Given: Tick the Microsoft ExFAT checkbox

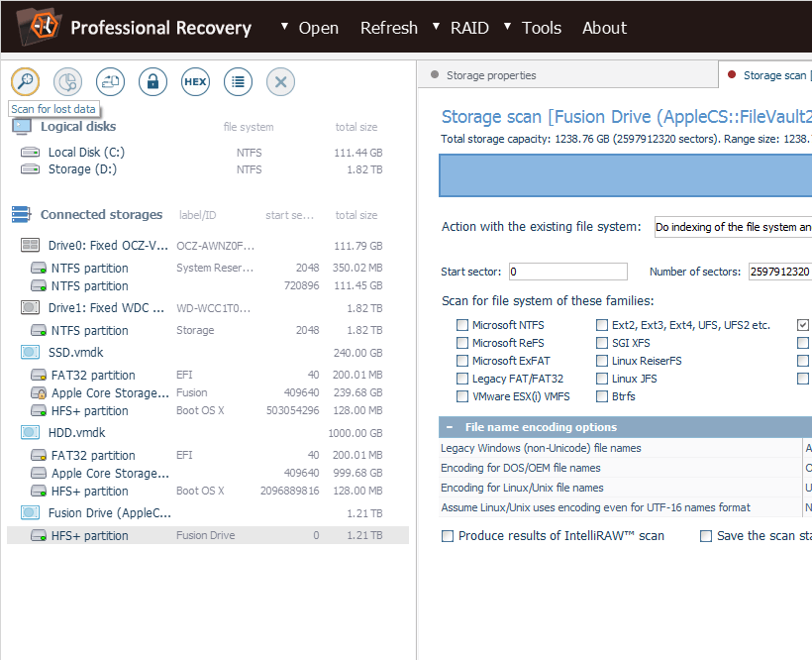Looking at the screenshot, I should tap(461, 361).
